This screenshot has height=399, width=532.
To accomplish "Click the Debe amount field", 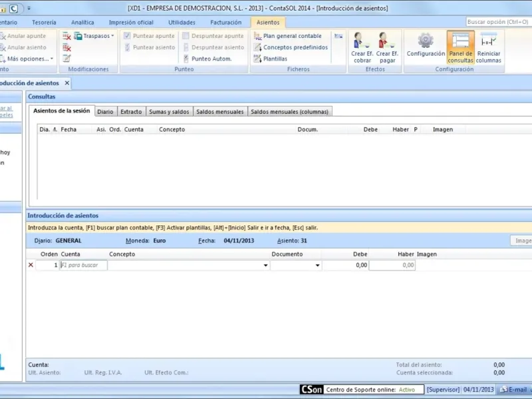I will [345, 265].
